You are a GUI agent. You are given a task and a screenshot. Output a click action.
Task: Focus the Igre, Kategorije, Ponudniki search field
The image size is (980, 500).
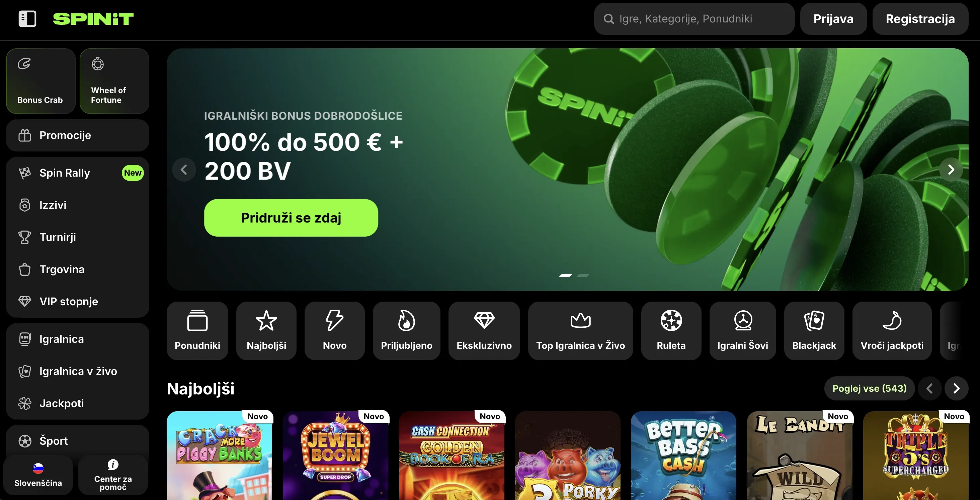pos(694,19)
